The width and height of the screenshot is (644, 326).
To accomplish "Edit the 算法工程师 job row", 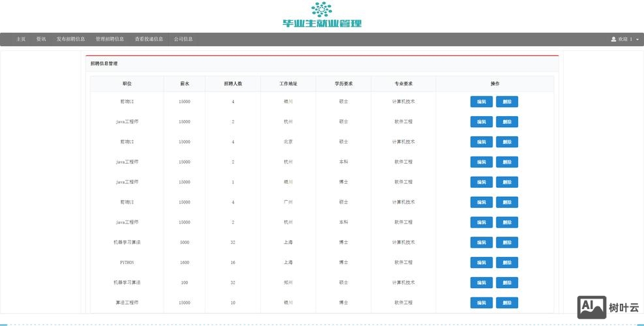I will tap(482, 303).
